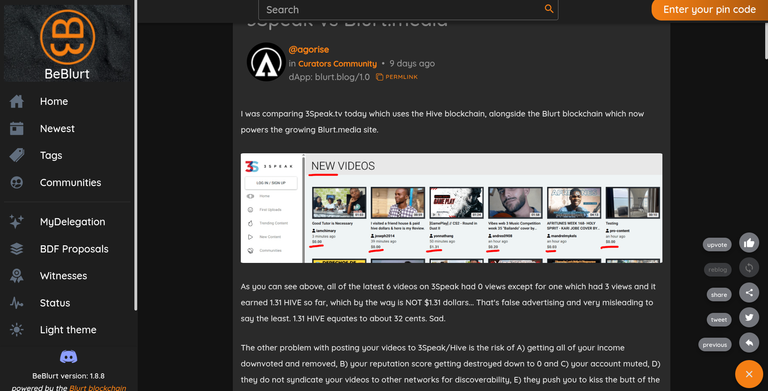
Task: Click the previous label button
Action: [715, 344]
